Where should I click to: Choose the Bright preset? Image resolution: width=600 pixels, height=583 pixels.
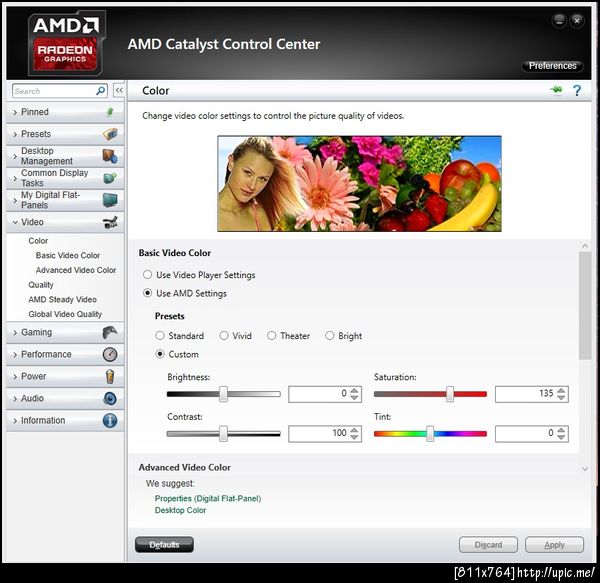329,335
